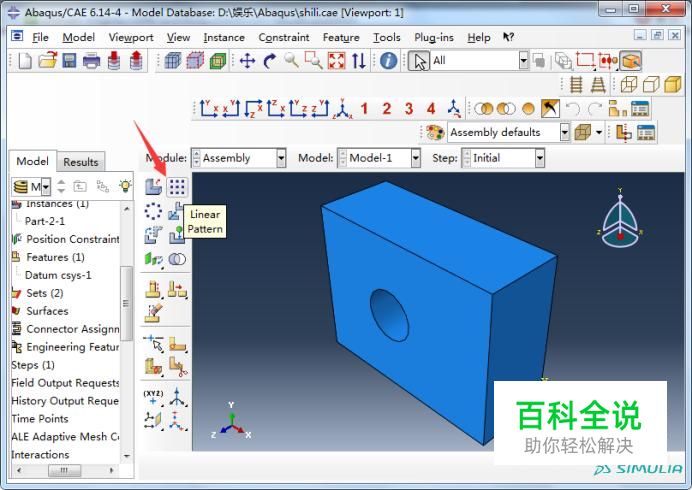This screenshot has width=692, height=490.
Task: Open the Constraint menu
Action: (283, 38)
